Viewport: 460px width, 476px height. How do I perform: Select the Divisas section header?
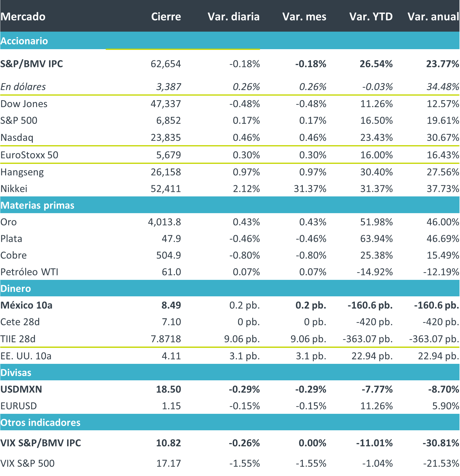point(16,373)
